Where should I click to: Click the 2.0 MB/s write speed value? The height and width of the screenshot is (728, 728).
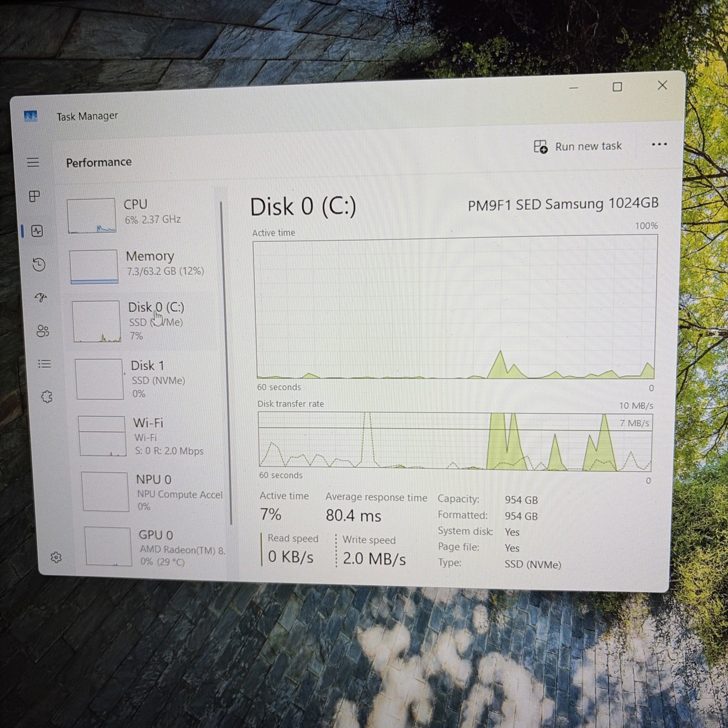coord(374,558)
